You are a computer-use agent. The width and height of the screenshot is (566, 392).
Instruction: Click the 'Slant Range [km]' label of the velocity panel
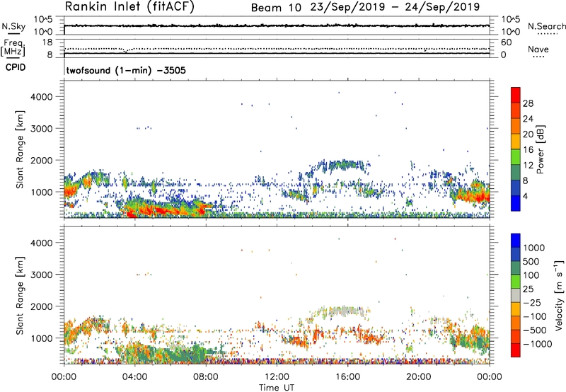20,296
